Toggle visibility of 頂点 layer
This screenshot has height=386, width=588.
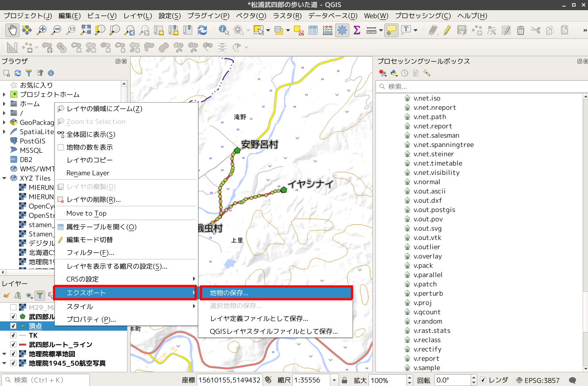[13, 326]
